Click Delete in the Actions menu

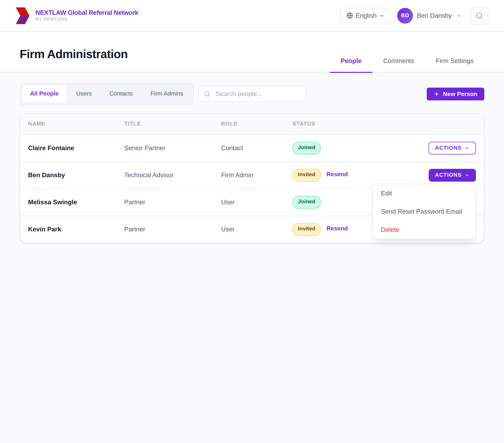point(390,229)
